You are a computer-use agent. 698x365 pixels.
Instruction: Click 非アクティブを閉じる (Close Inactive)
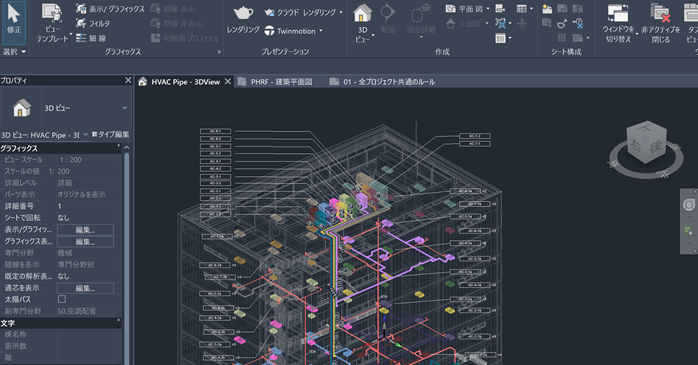(661, 23)
